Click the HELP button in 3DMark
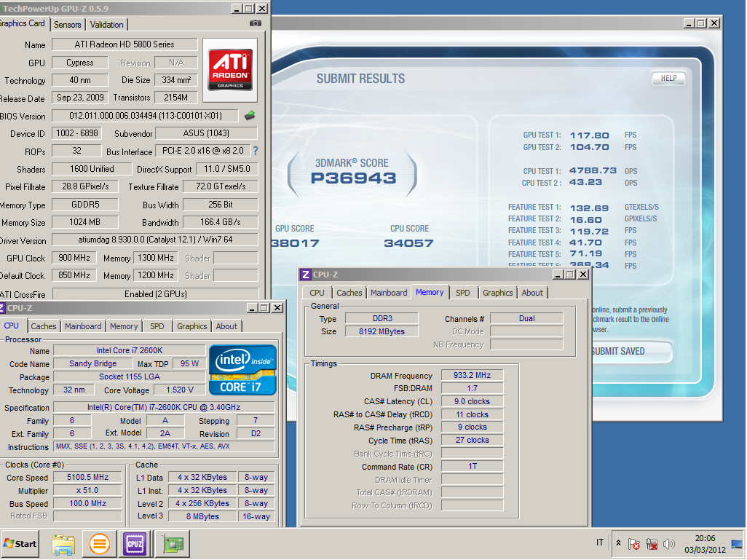This screenshot has height=560, width=747. pyautogui.click(x=668, y=78)
